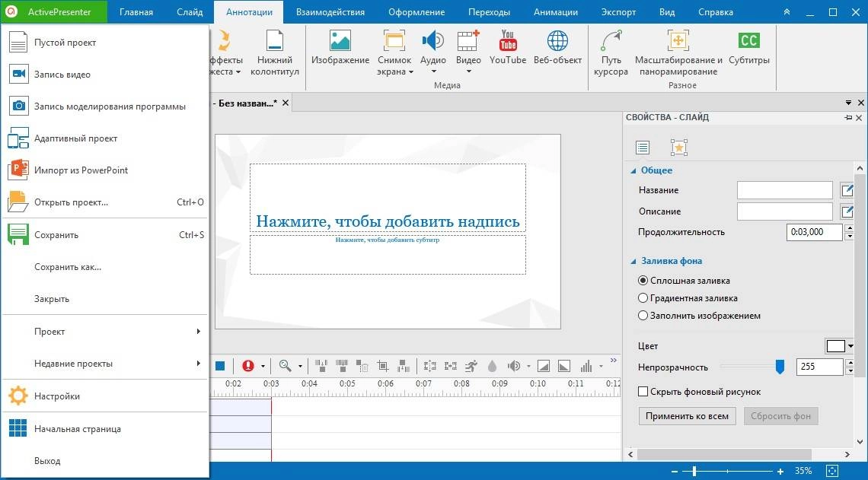Click edit icon beside Название field
Image resolution: width=868 pixels, height=480 pixels.
pyautogui.click(x=847, y=190)
